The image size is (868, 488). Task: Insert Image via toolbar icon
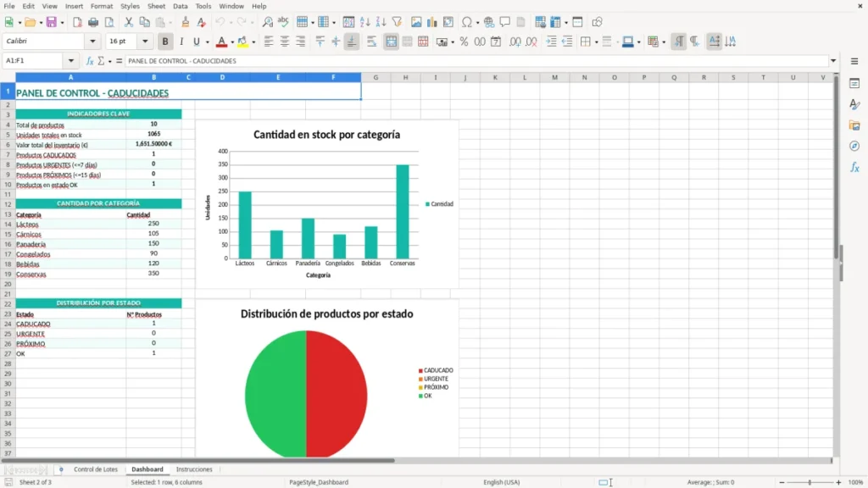[x=416, y=22]
